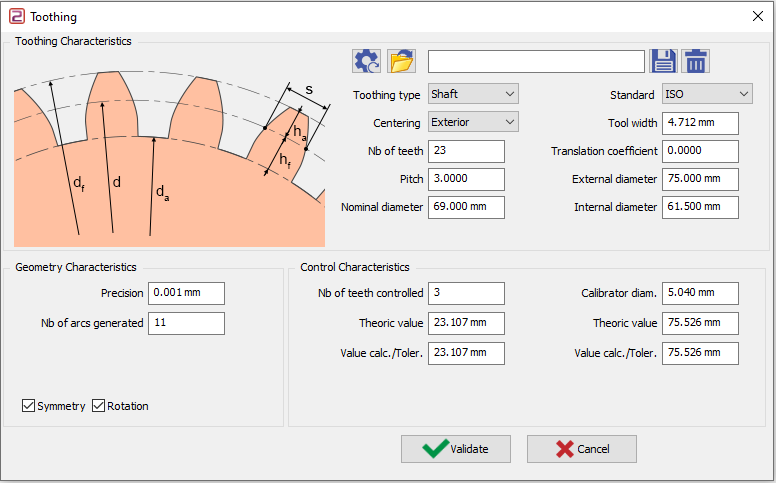Click the Precision value field
Image resolution: width=776 pixels, height=483 pixels.
click(x=186, y=293)
